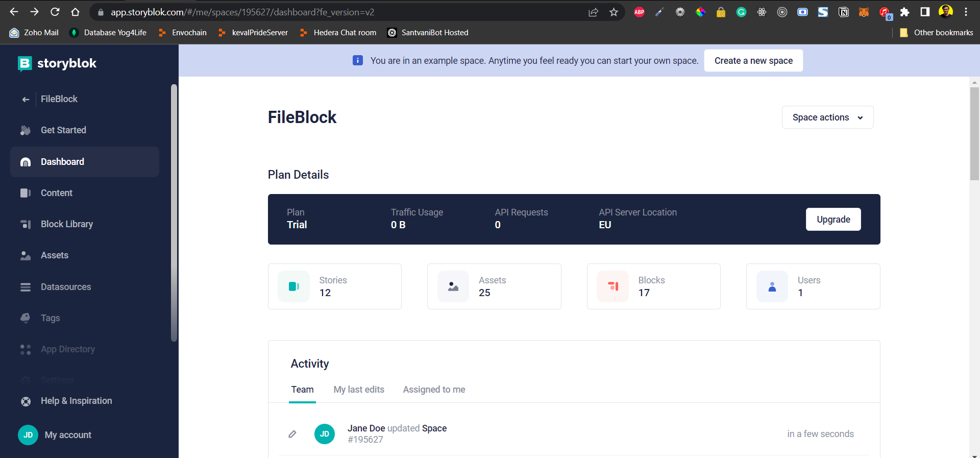Click the back arrow next to FileBlock

(26, 100)
